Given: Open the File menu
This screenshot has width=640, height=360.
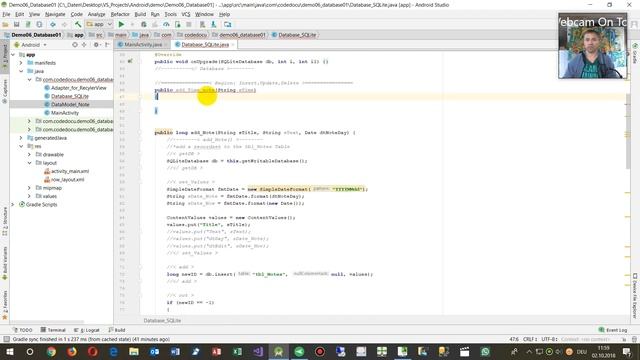Looking at the screenshot, I should [6, 14].
